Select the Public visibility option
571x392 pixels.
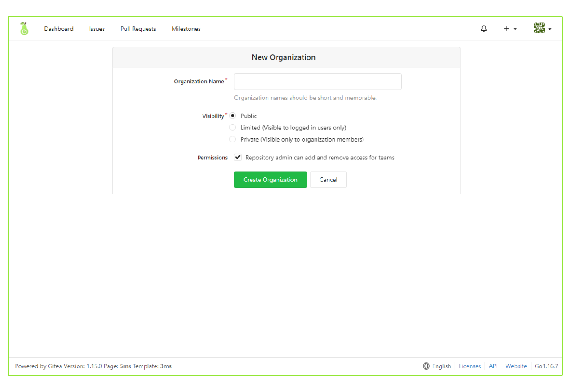(x=233, y=116)
